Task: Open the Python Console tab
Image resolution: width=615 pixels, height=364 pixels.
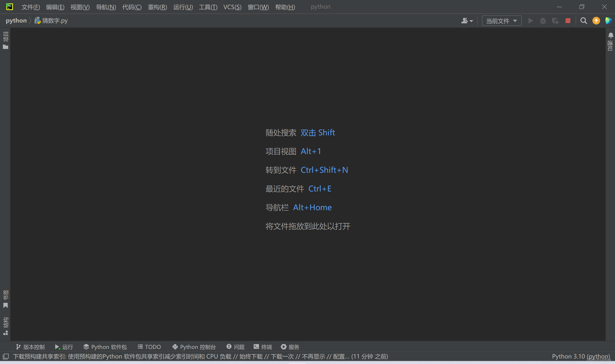Action: tap(194, 347)
